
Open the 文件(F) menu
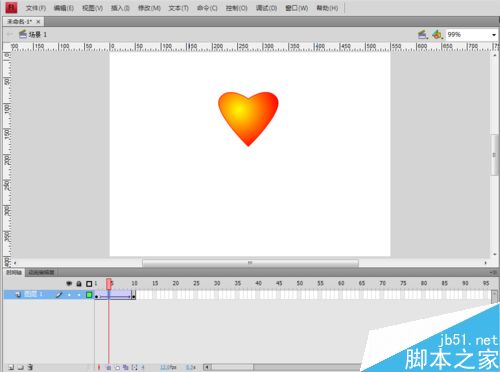36,8
